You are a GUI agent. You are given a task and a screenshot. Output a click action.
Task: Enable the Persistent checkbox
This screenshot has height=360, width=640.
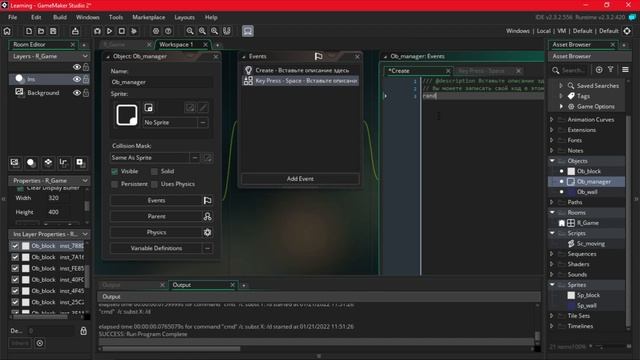coord(115,184)
